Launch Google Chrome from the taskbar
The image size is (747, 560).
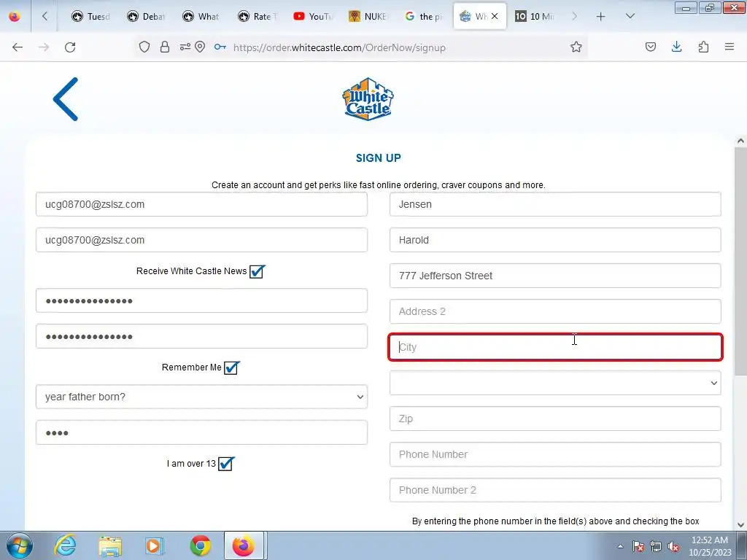(201, 545)
